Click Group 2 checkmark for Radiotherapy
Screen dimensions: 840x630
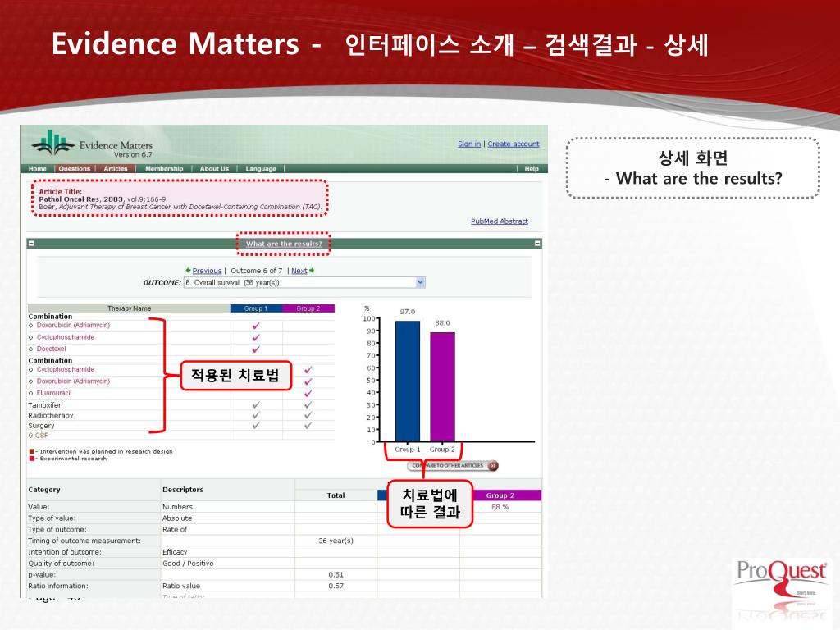point(308,415)
